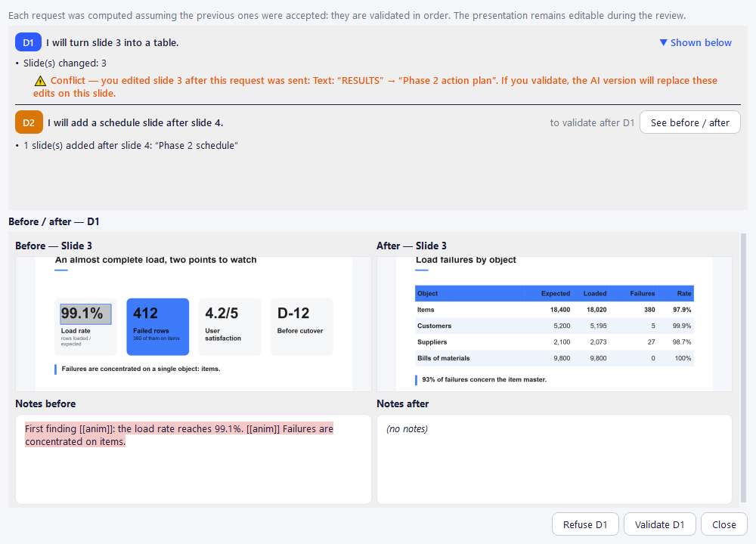Click the 'Notes after' empty box
Screen dimensions: 756x544
(554, 459)
